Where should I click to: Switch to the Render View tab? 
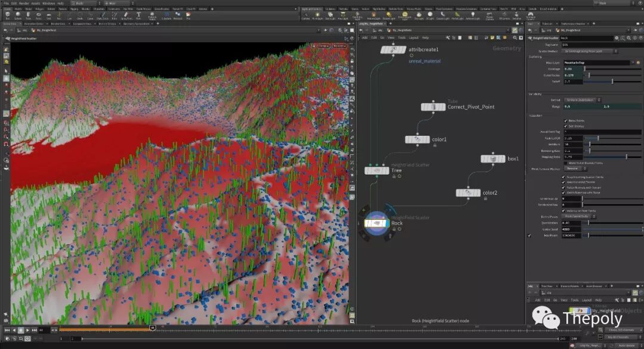pos(57,24)
